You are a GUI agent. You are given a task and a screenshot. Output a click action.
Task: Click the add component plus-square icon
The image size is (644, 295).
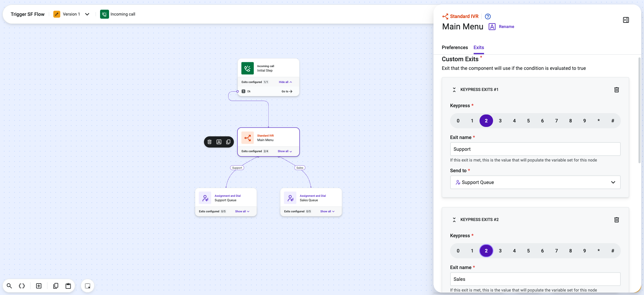tap(39, 286)
